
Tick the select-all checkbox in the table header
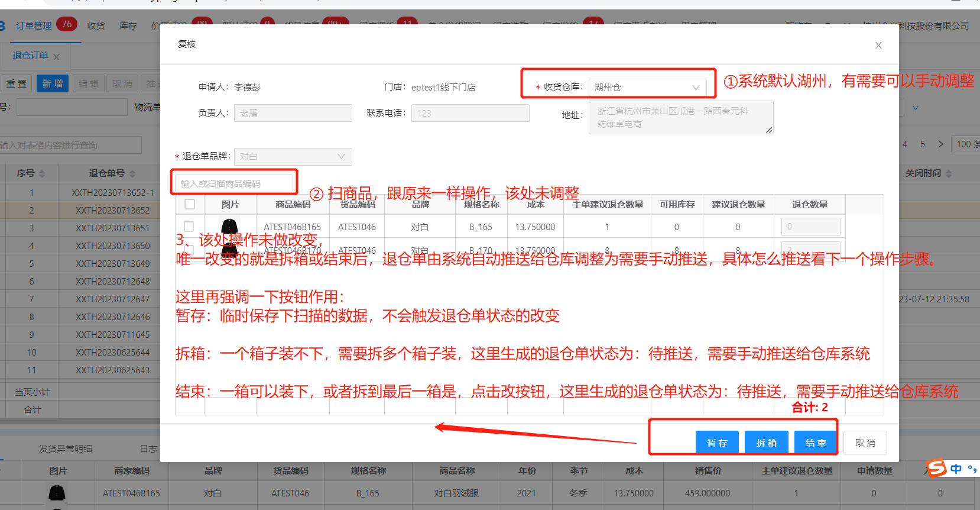(x=190, y=204)
